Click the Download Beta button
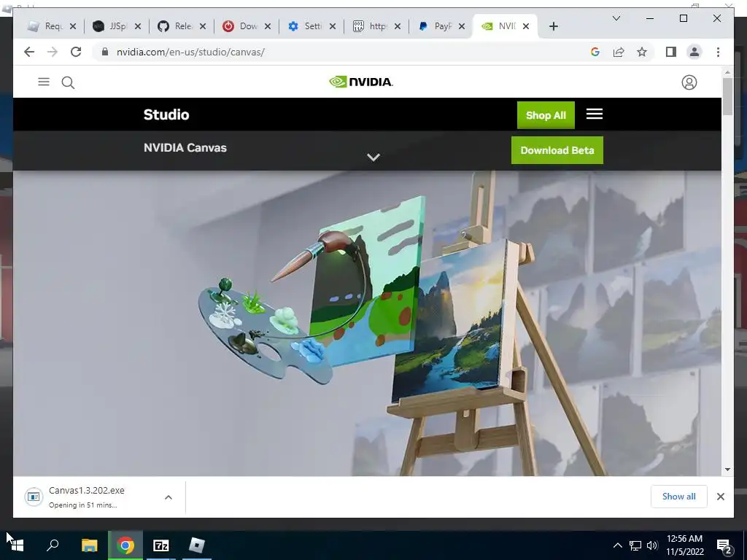The height and width of the screenshot is (560, 747). 557,150
